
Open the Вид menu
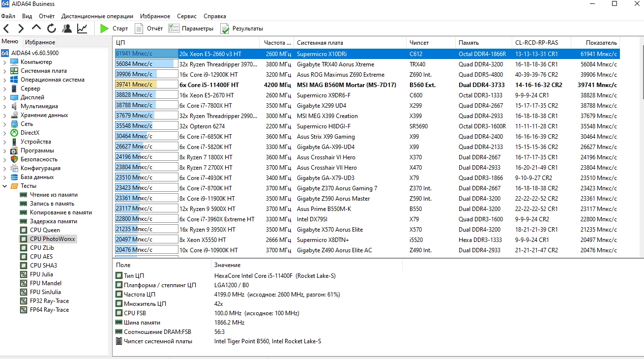[27, 16]
